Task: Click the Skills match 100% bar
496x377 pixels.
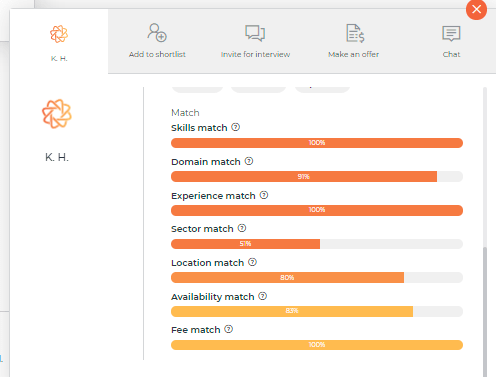Action: [x=317, y=143]
